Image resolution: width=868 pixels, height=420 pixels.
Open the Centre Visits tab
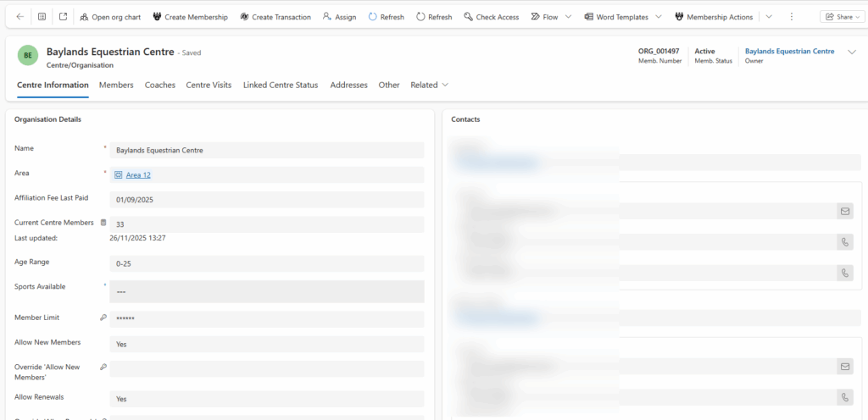tap(209, 85)
